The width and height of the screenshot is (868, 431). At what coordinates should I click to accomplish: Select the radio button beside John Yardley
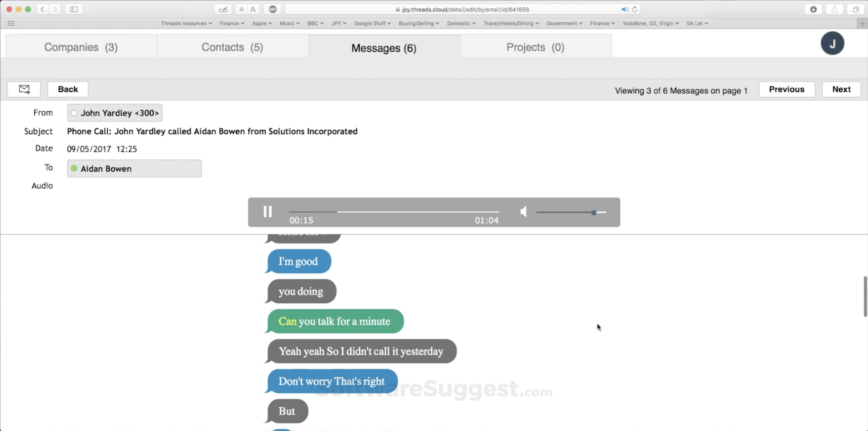click(74, 113)
